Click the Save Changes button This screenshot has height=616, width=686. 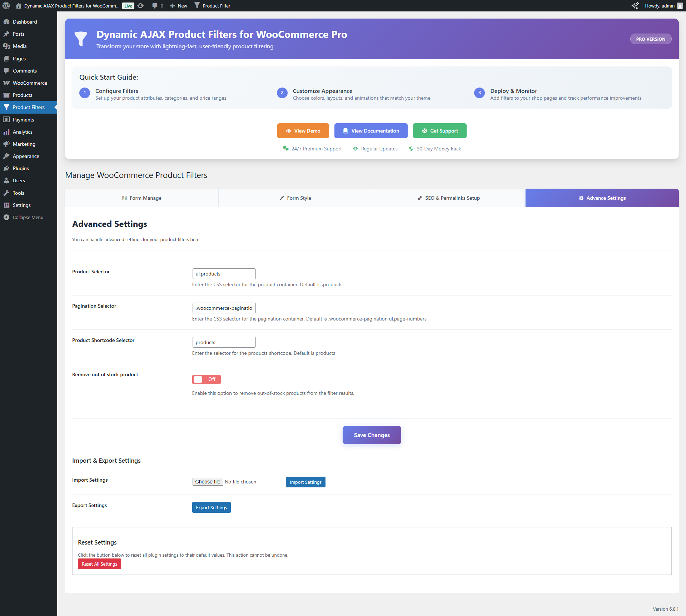click(372, 435)
